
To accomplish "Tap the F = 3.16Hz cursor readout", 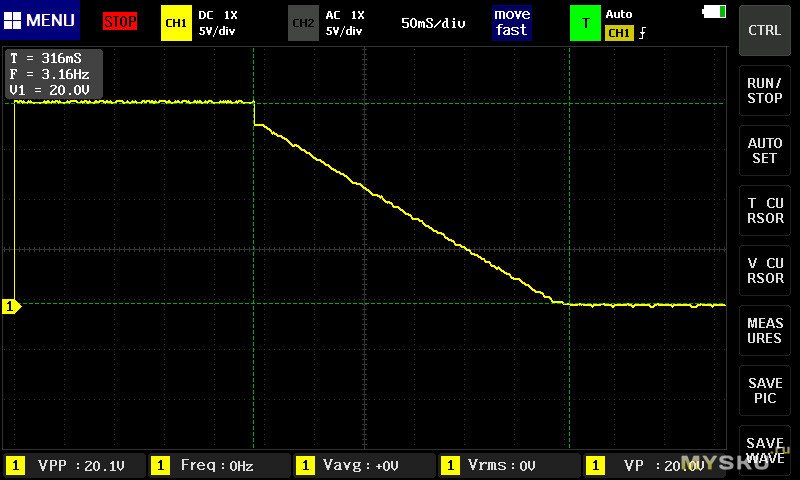I will [49, 74].
